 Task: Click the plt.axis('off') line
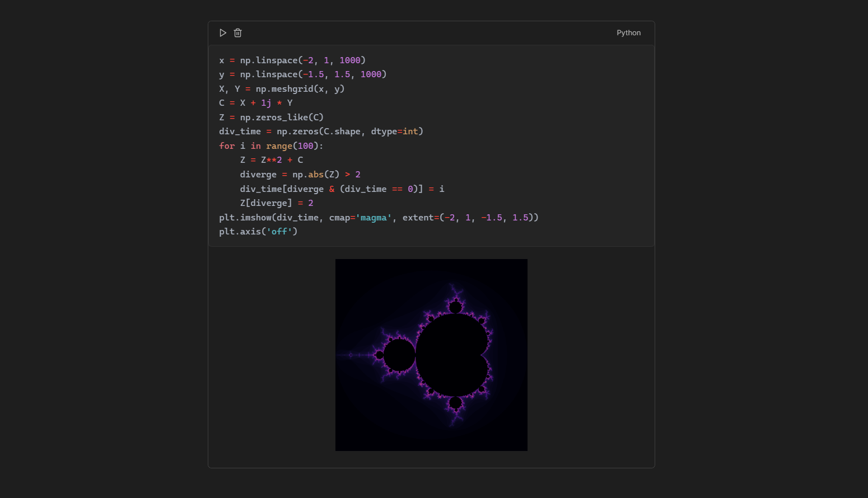pos(258,231)
